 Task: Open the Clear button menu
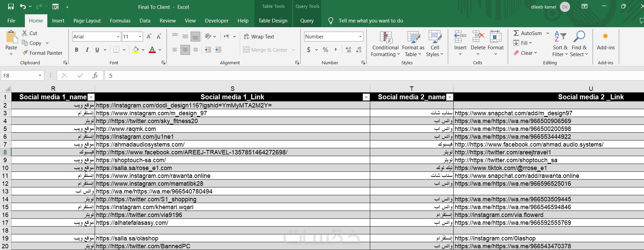pos(525,53)
